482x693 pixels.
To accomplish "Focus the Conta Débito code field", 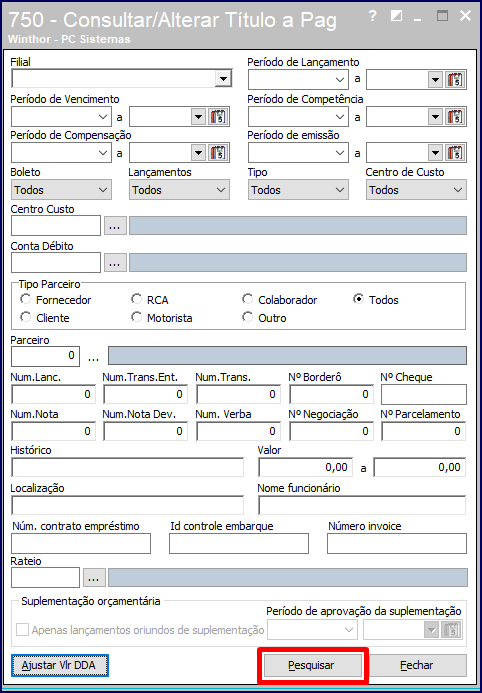I will [x=56, y=263].
